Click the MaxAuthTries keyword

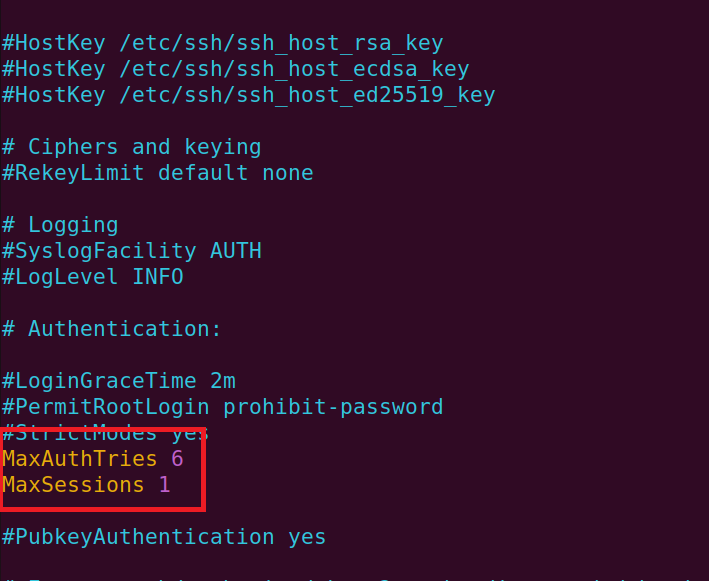80,459
